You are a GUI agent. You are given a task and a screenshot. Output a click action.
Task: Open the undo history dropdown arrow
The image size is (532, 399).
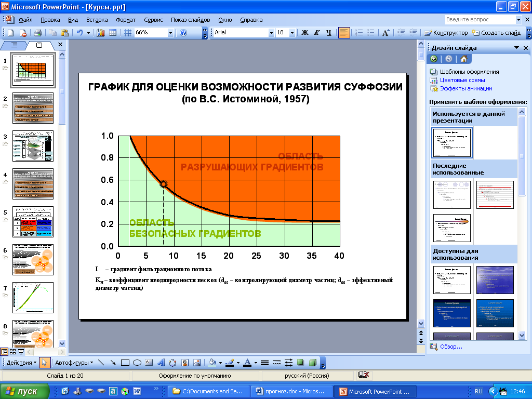pyautogui.click(x=88, y=33)
